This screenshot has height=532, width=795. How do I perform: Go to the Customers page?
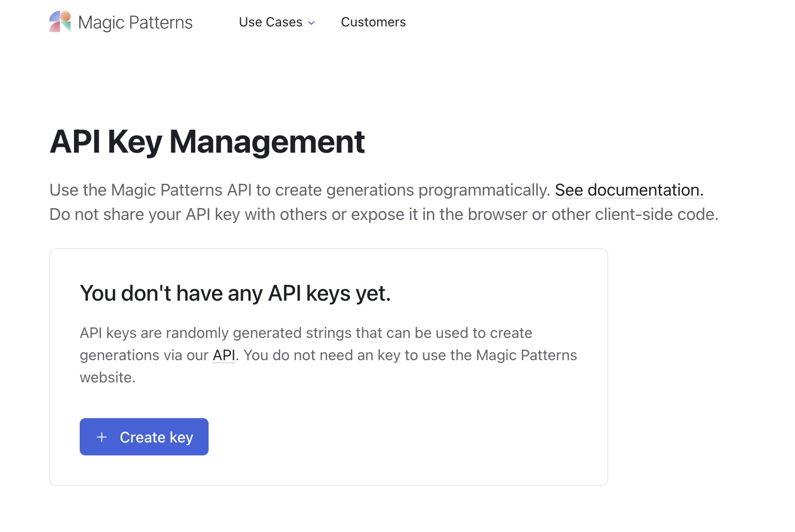pos(373,22)
